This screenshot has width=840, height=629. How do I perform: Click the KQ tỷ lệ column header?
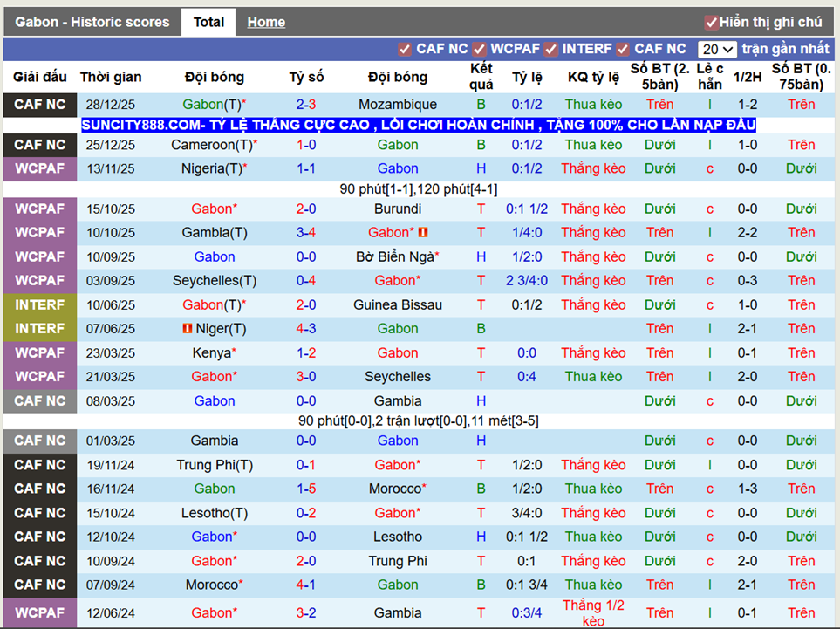click(x=593, y=77)
